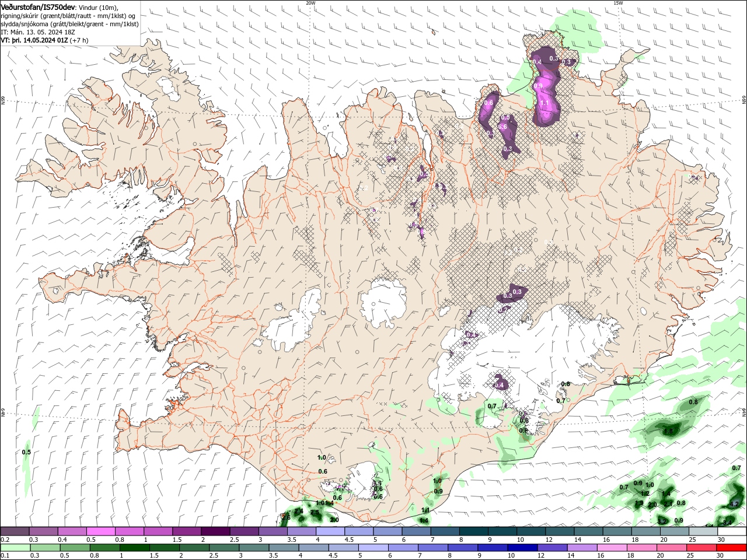
Task: Click the white 1.1 value in the pink snowfall area
Action: point(544,103)
